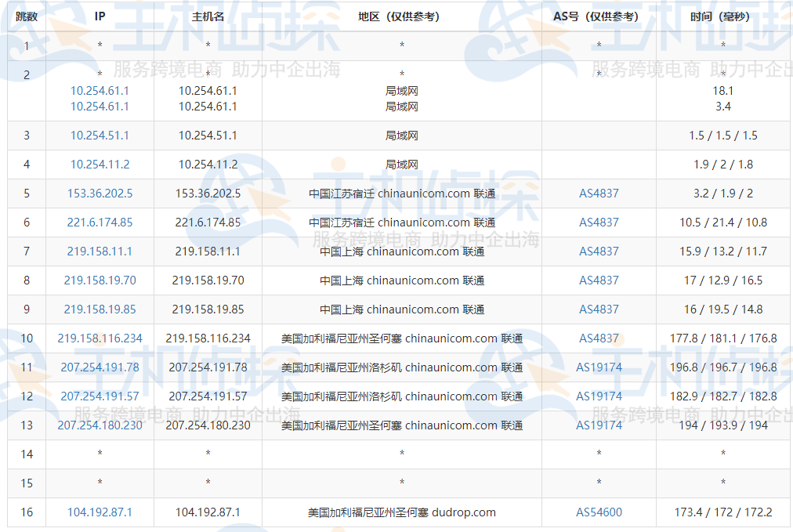Viewport: 793px width, 532px height.
Task: Click IP 219.158.116.234 at hop 10
Action: click(x=100, y=338)
